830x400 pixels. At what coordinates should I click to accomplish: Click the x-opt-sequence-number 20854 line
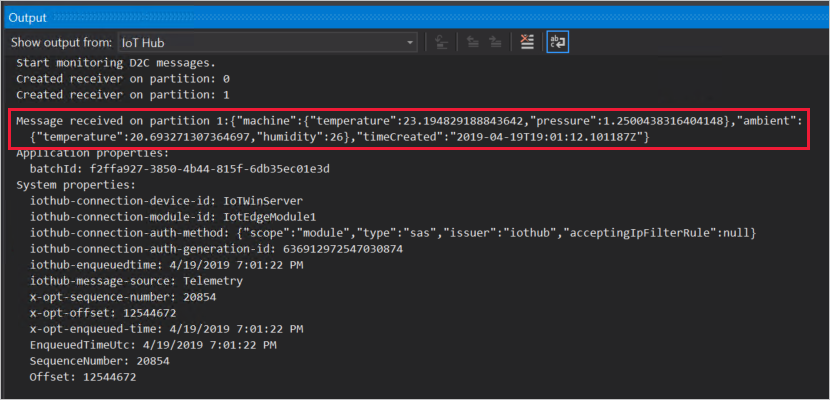pyautogui.click(x=123, y=297)
